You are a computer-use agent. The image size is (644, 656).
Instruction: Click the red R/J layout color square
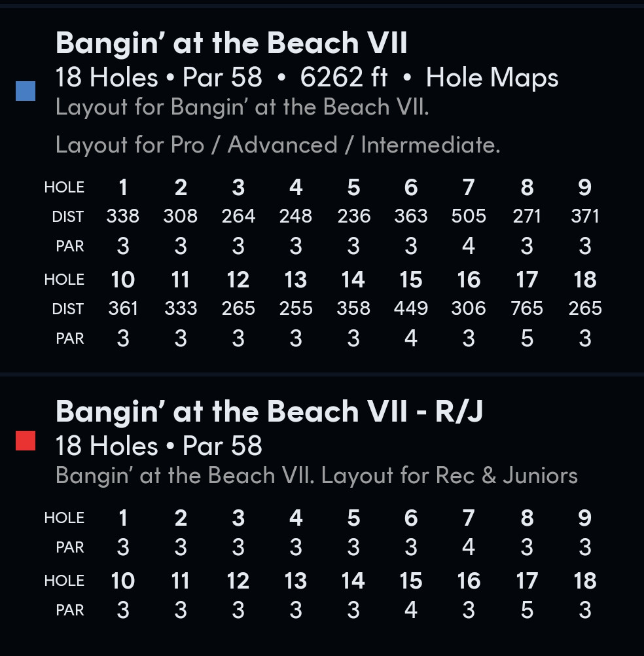[x=26, y=441]
